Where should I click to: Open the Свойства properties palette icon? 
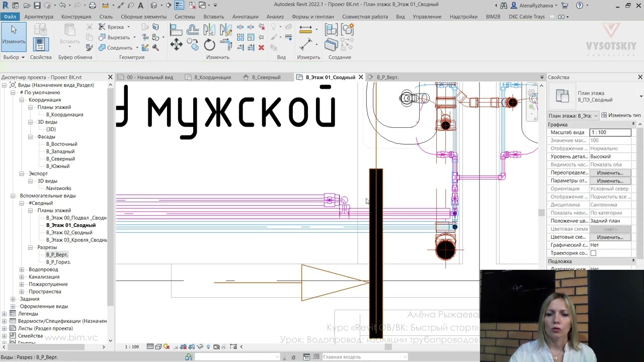(40, 44)
